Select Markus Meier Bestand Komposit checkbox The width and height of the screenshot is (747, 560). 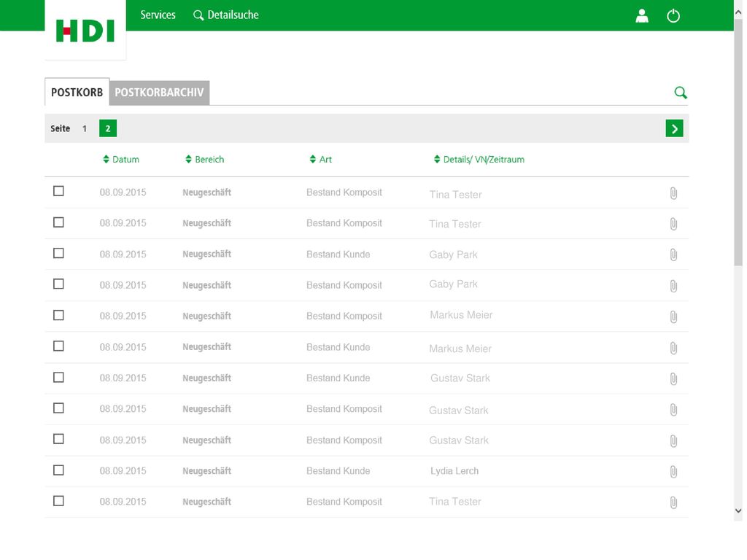pos(58,315)
